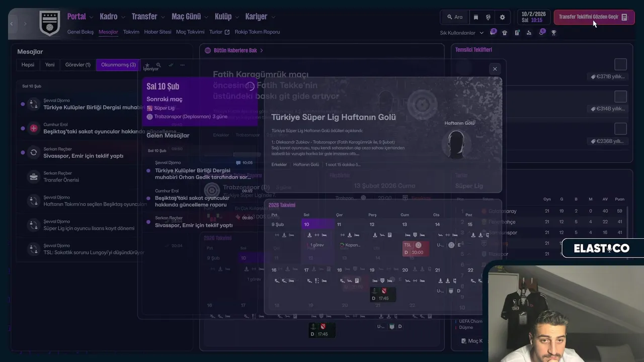The height and width of the screenshot is (362, 644).
Task: Expand the Kariyer menu chevron
Action: point(273,17)
